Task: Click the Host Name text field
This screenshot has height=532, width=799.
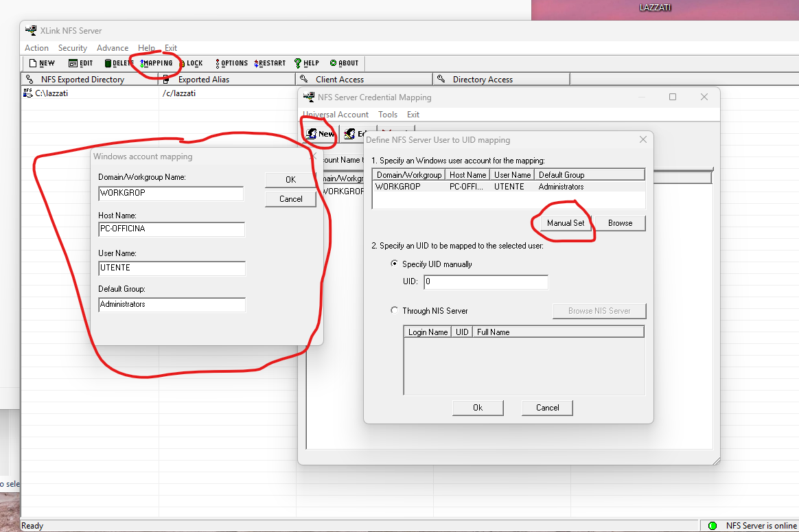Action: pos(171,230)
